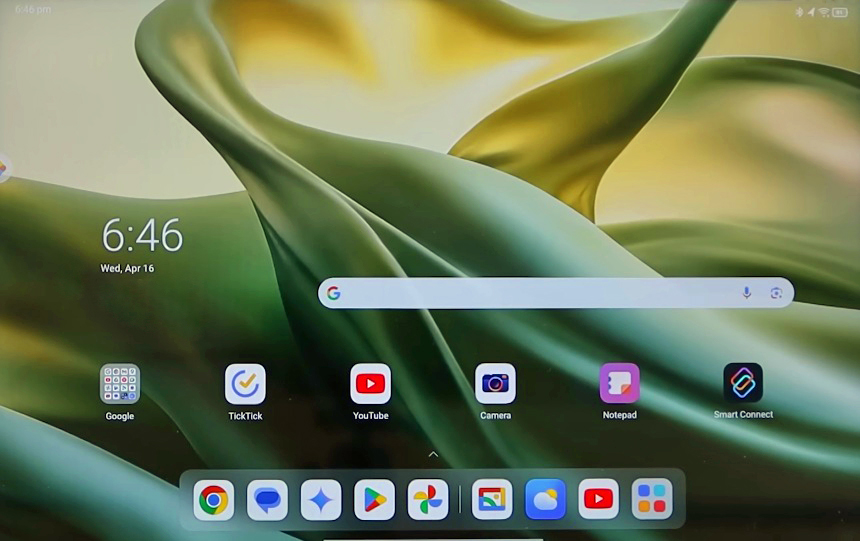The image size is (860, 541).
Task: Tap the Wed, Apr 16 date text
Action: (x=127, y=268)
